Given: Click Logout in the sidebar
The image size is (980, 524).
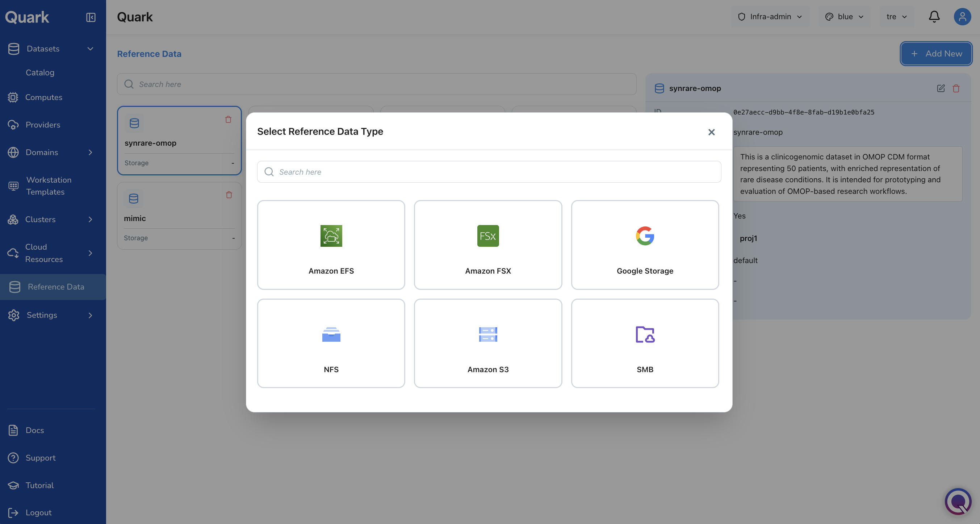Looking at the screenshot, I should click(x=38, y=512).
